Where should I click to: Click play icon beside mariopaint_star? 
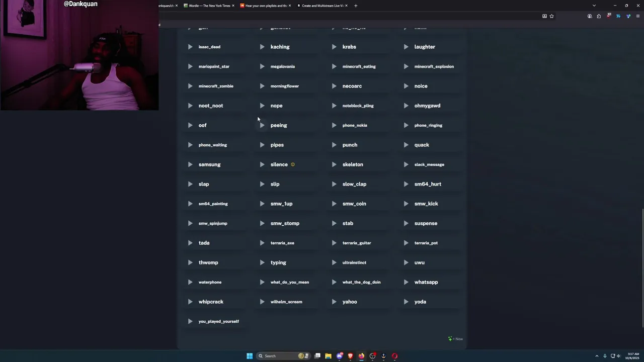pos(190,66)
